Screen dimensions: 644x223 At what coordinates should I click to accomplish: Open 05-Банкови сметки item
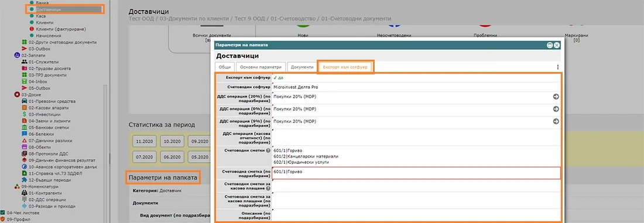[48, 128]
